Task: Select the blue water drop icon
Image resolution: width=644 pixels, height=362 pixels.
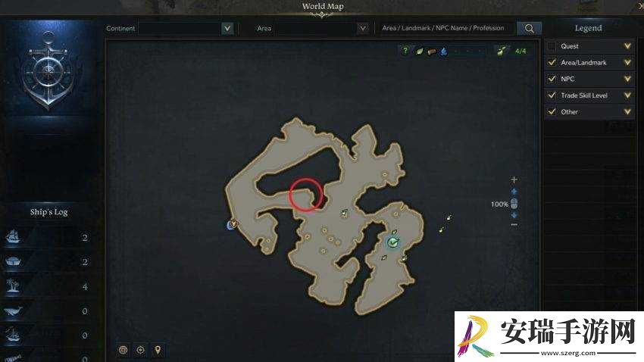Action: (x=443, y=51)
